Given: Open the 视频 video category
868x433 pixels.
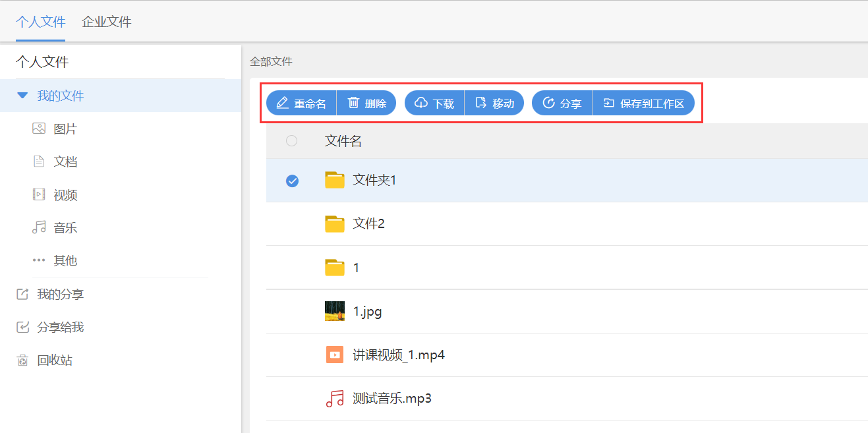Looking at the screenshot, I should coord(65,195).
